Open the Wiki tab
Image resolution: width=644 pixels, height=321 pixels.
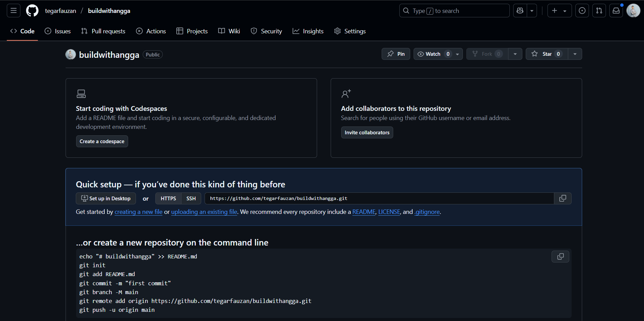click(x=229, y=31)
